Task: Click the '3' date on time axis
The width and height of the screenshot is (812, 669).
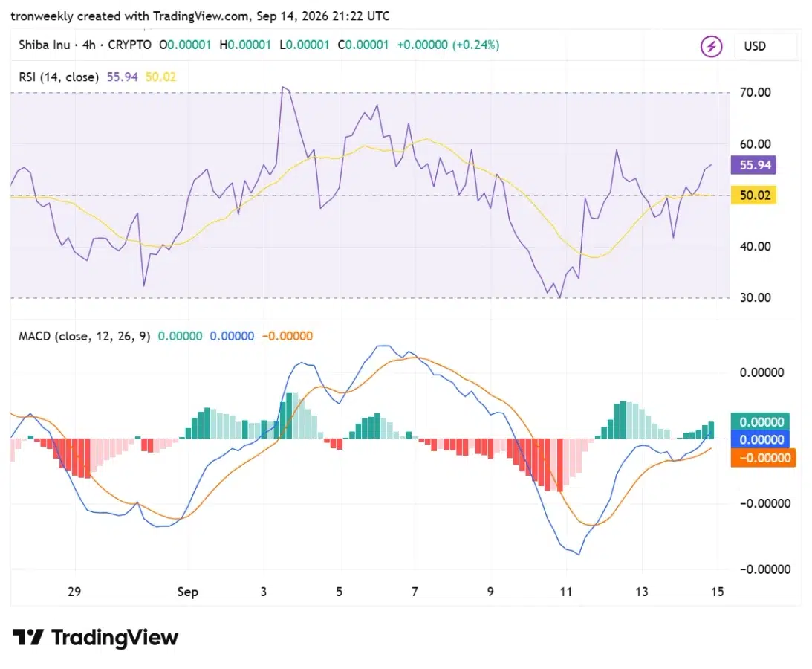Action: [264, 592]
